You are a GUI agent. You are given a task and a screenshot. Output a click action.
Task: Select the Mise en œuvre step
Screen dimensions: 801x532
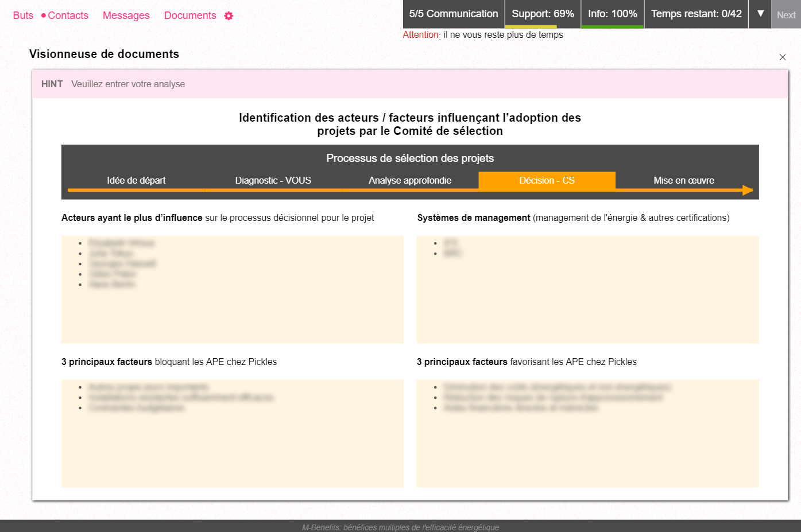coord(684,180)
